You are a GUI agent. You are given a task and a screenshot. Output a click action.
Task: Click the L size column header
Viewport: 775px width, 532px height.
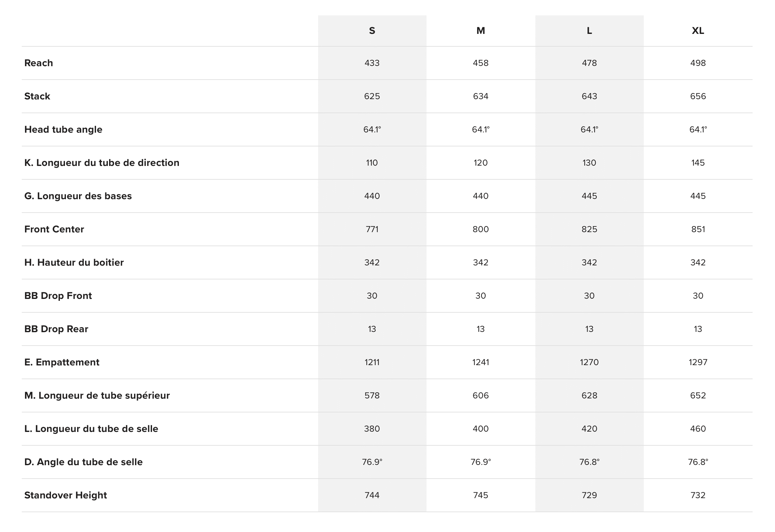click(x=589, y=31)
